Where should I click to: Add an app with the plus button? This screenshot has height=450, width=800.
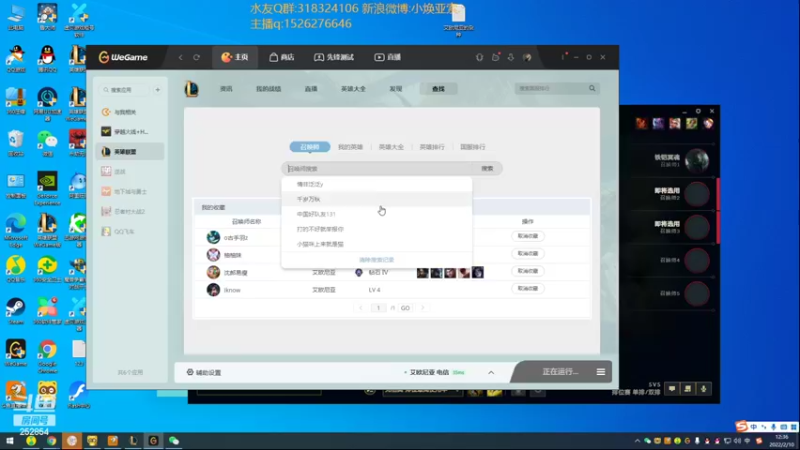tap(158, 90)
